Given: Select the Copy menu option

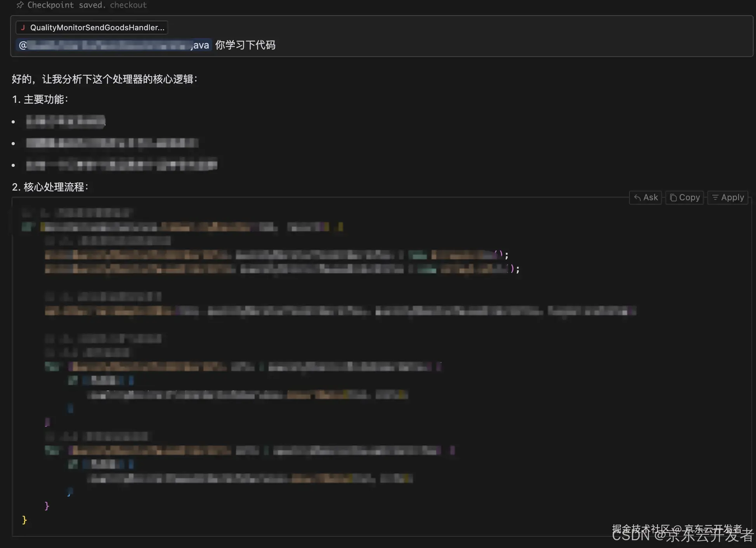Looking at the screenshot, I should [x=684, y=197].
